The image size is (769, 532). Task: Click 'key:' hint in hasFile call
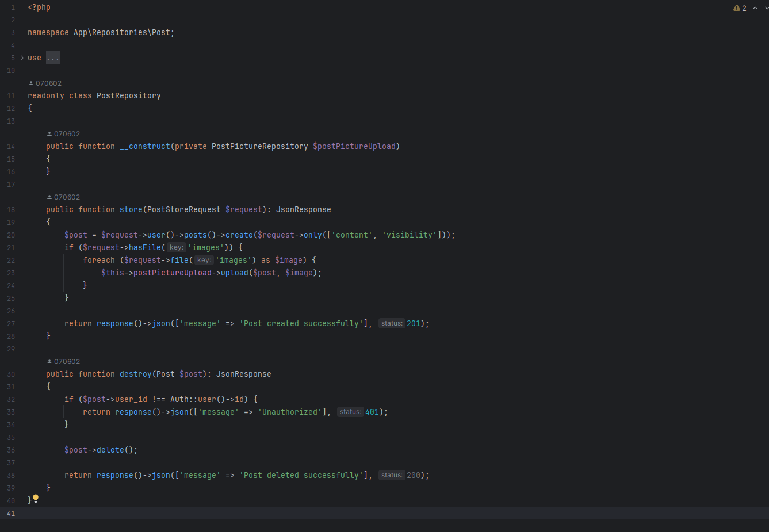coord(176,248)
